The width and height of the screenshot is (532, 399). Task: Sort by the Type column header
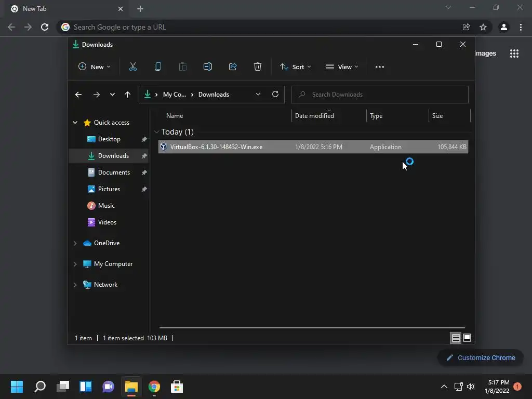click(x=376, y=116)
